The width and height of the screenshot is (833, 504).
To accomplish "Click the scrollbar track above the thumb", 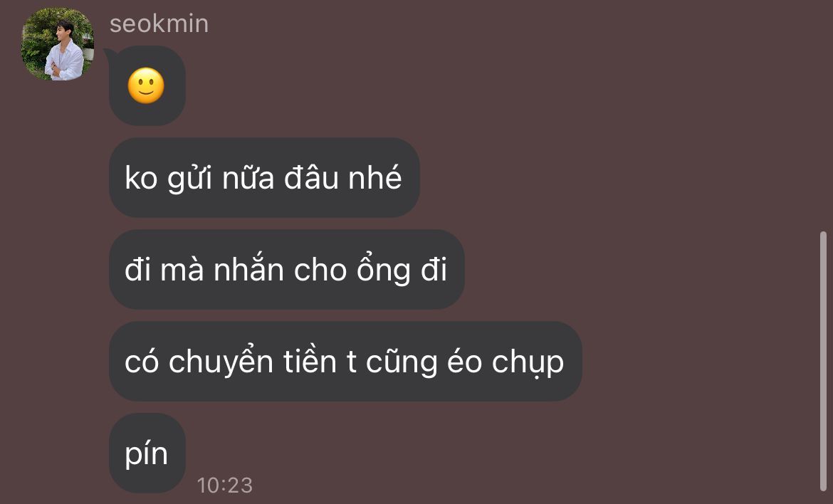I will 823,117.
